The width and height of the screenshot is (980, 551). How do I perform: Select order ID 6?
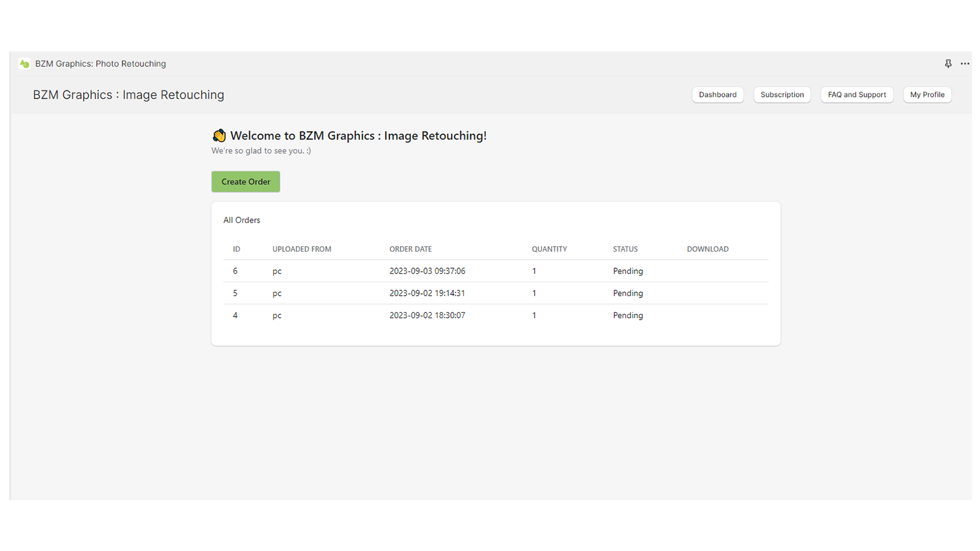[x=235, y=271]
